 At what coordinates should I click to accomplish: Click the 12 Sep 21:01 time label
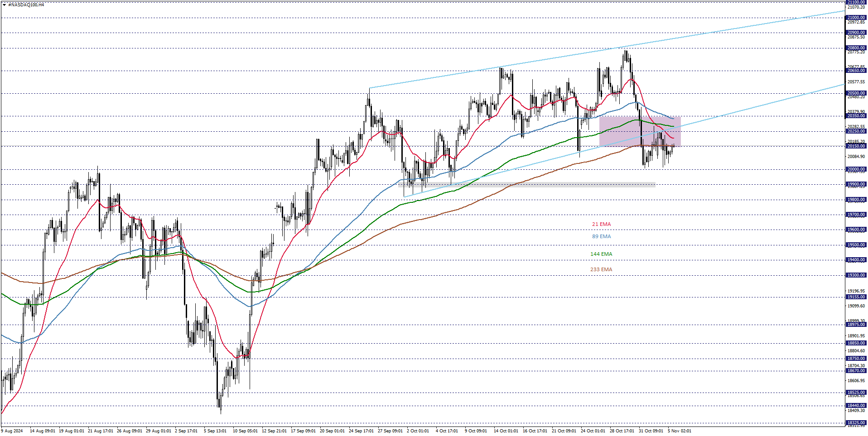pos(274,431)
